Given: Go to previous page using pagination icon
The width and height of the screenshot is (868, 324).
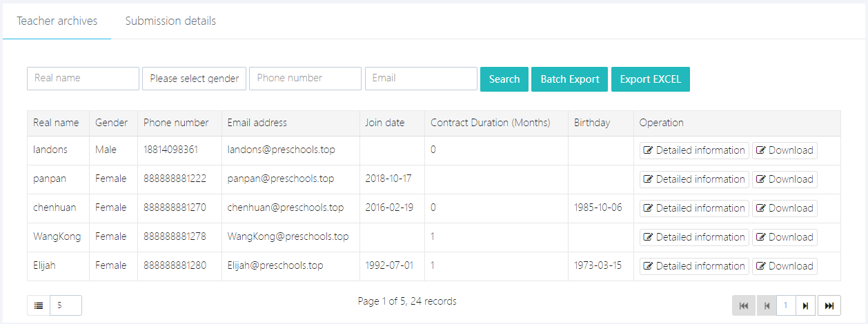Looking at the screenshot, I should point(766,305).
